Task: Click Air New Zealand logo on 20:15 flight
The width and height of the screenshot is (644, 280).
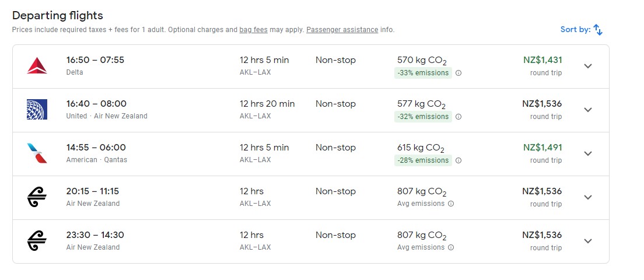Action: pyautogui.click(x=37, y=197)
